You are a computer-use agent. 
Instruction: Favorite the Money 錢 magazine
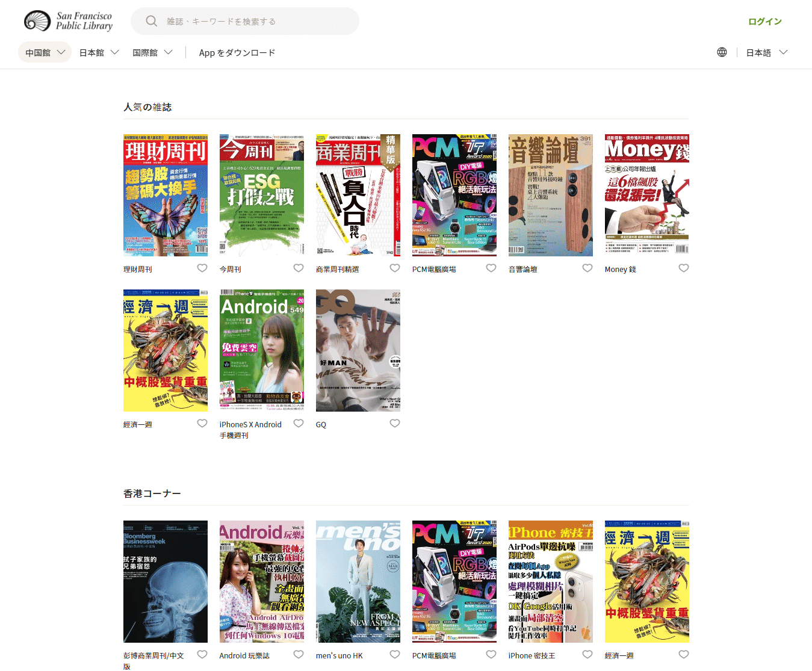coord(684,268)
